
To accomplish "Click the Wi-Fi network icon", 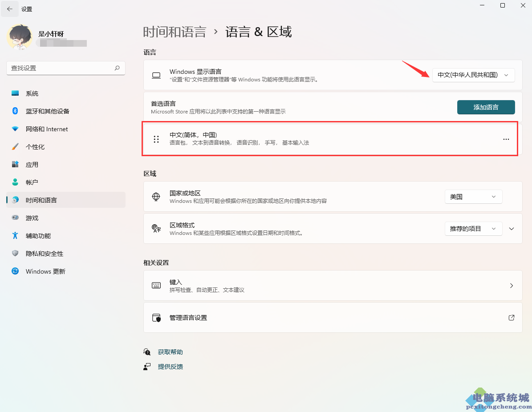I will [15, 129].
